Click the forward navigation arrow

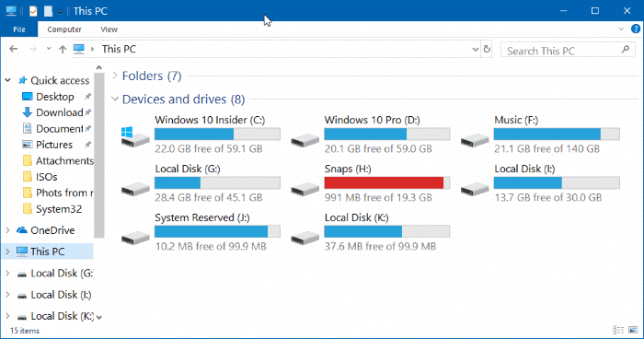pyautogui.click(x=33, y=49)
